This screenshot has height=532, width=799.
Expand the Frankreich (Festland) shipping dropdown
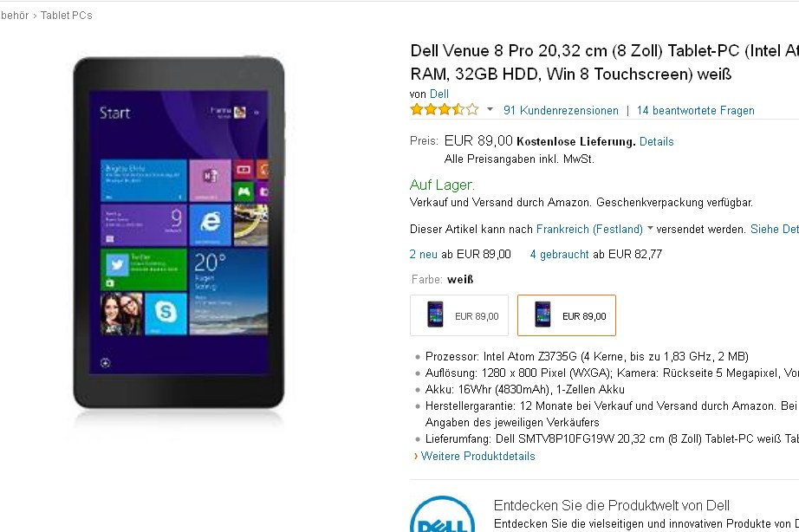(589, 230)
